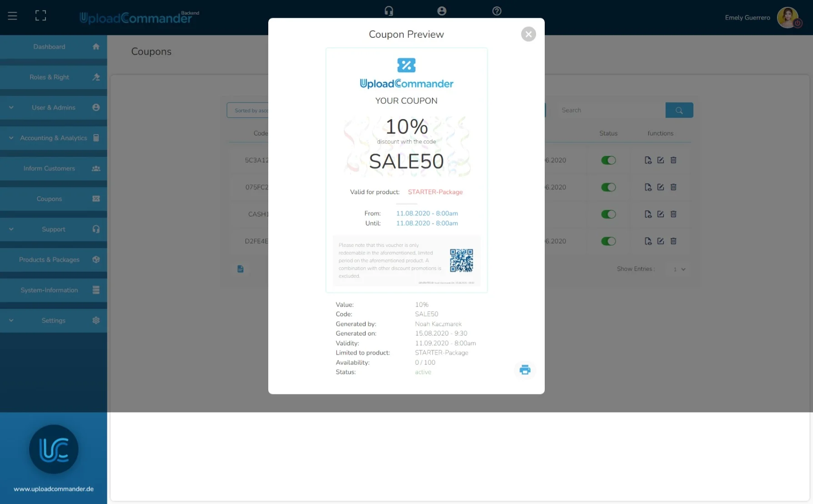This screenshot has height=504, width=813.
Task: Click the Roles & Right gavel icon
Action: click(96, 77)
